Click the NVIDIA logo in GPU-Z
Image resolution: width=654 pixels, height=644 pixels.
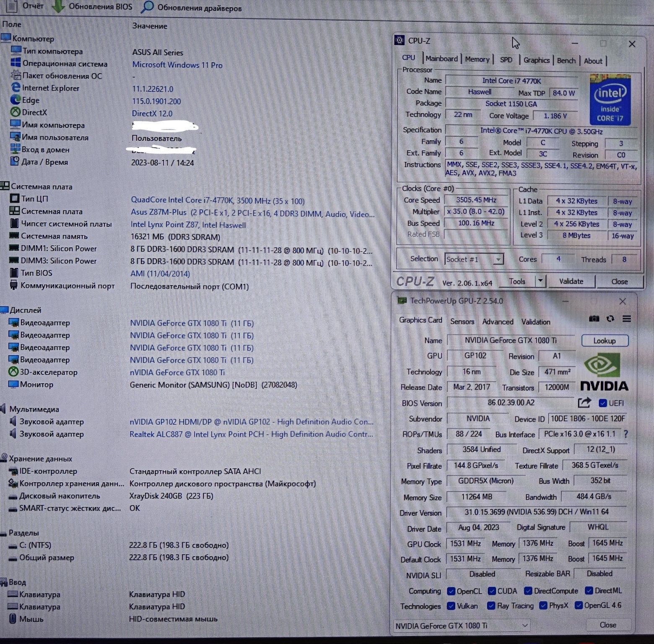pyautogui.click(x=604, y=372)
